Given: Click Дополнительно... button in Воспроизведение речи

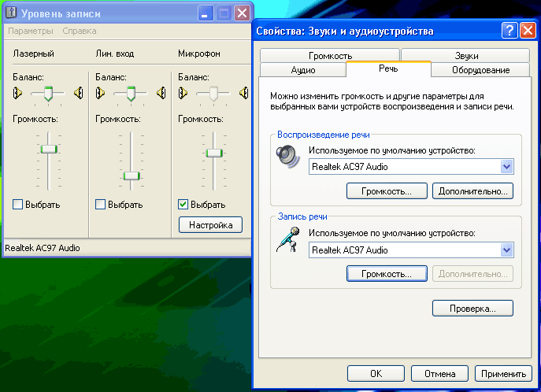Looking at the screenshot, I should 472,191.
